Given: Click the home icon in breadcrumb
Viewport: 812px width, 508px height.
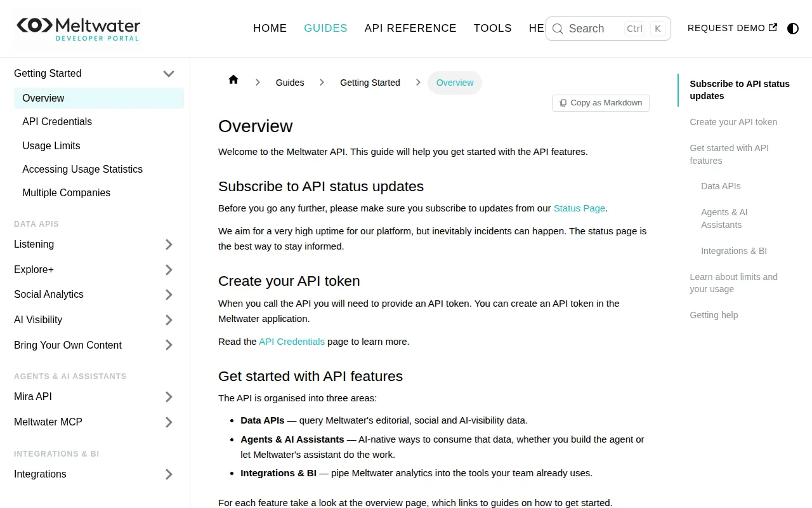Looking at the screenshot, I should point(233,79).
